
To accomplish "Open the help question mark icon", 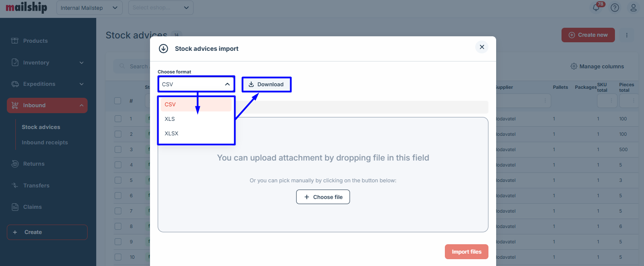I will click(x=615, y=8).
